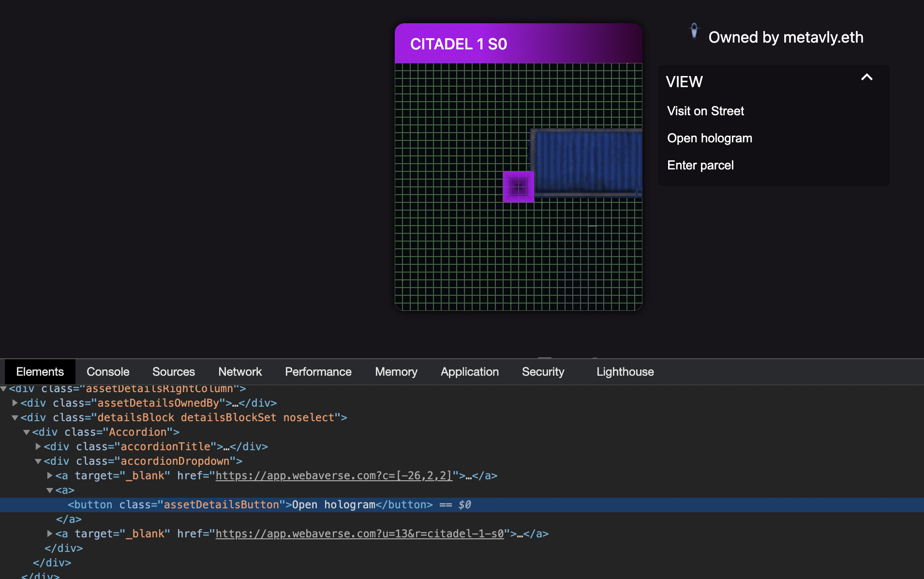Switch to the Console tab in DevTools
The width and height of the screenshot is (924, 579).
(107, 371)
